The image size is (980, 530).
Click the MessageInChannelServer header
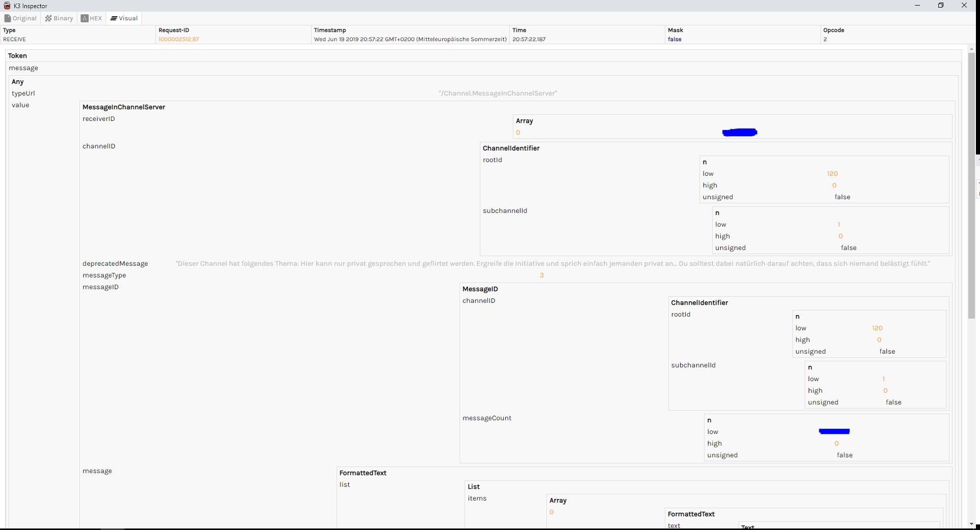[x=124, y=107]
